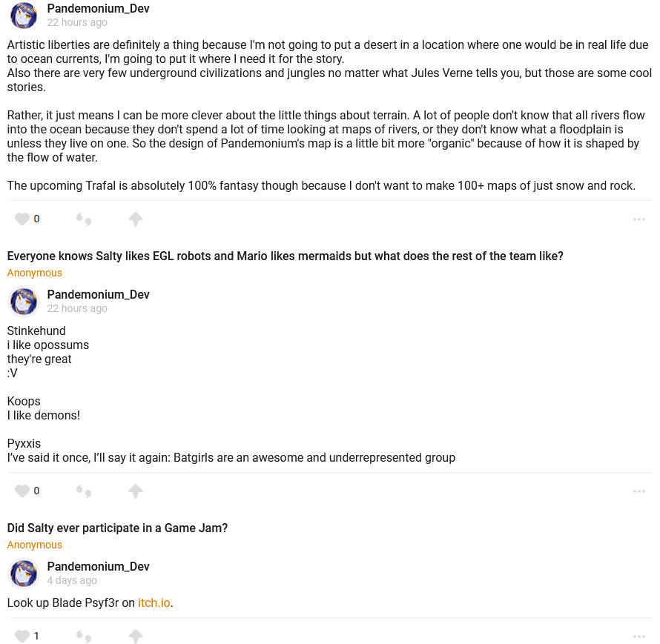Viewport: 660px width, 644px height.
Task: Like the Batgirls answer with heart
Action: 22,491
